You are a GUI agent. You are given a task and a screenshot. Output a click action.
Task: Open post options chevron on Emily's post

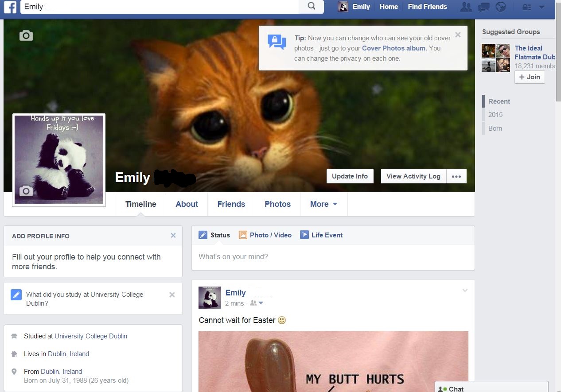point(465,291)
